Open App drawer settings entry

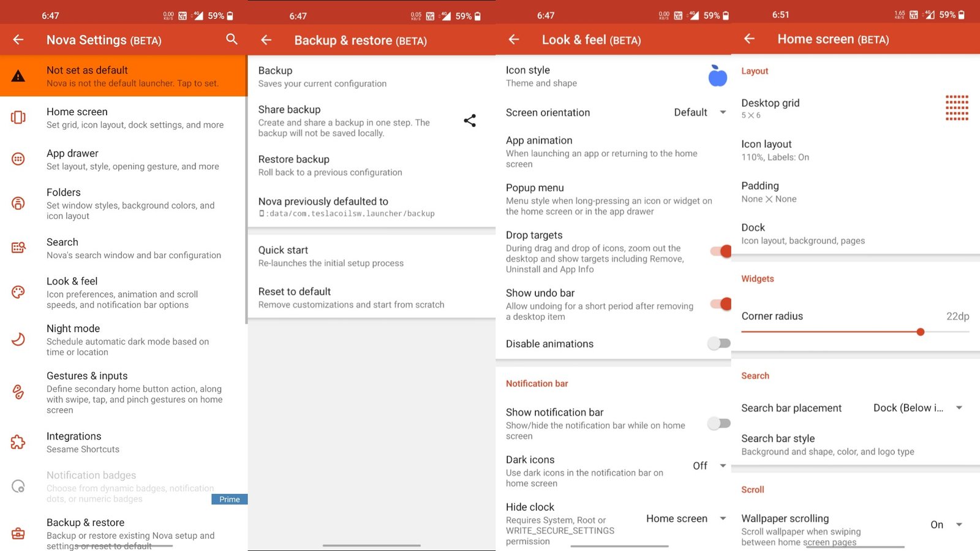click(x=124, y=159)
